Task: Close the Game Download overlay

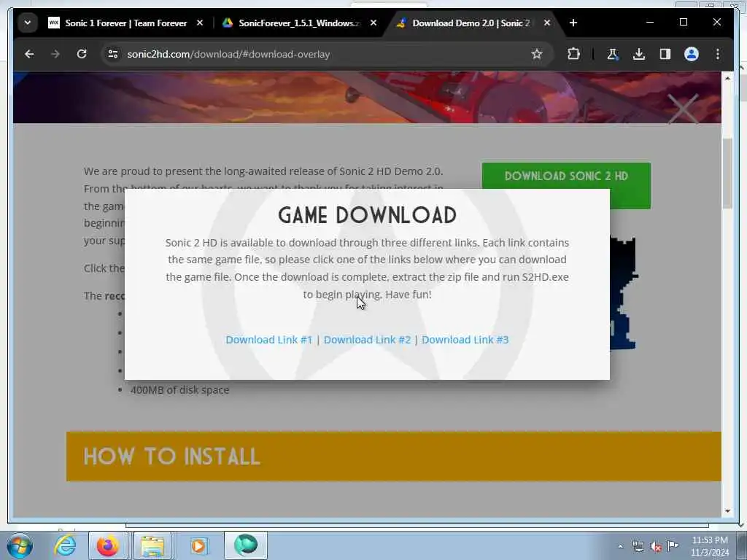Action: tap(683, 109)
